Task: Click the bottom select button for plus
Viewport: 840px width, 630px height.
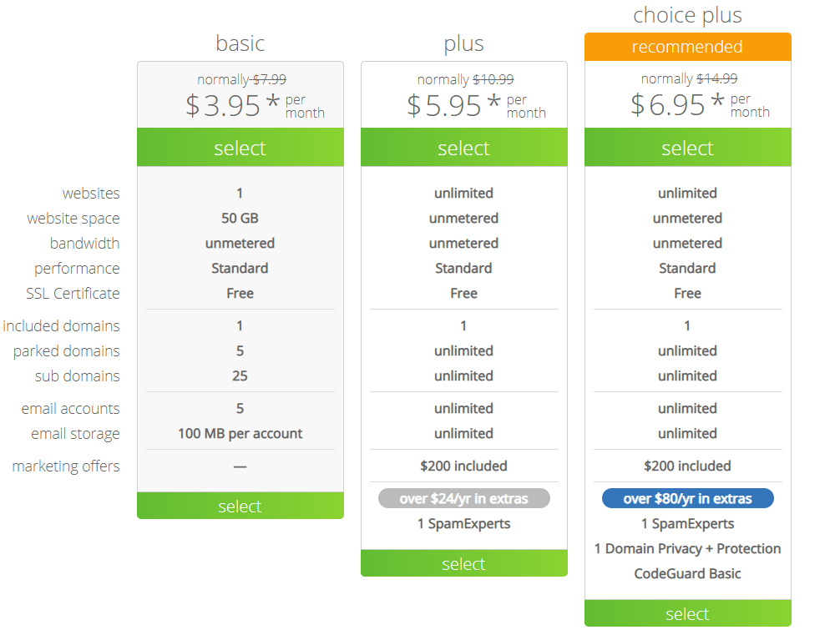Action: [464, 563]
